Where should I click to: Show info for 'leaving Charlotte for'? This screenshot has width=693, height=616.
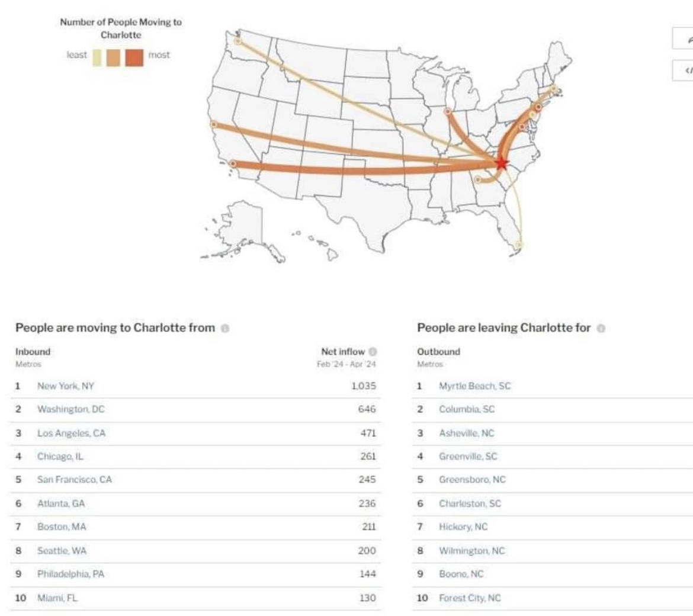click(x=601, y=328)
